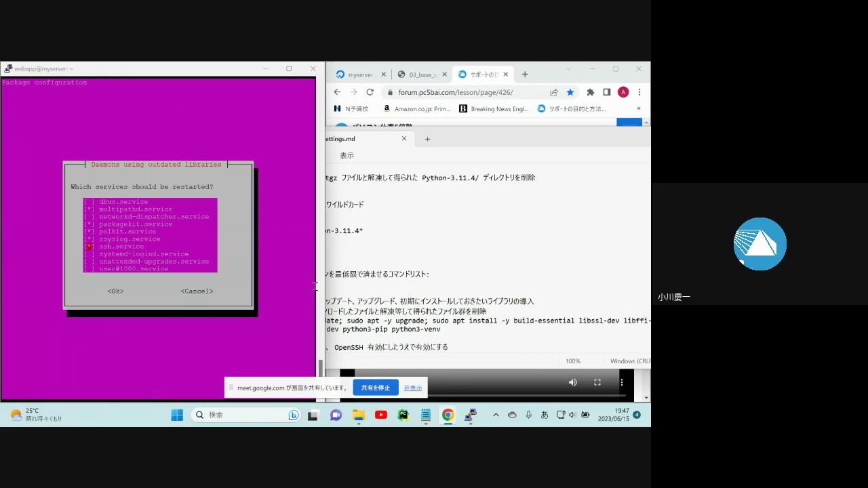Show hidden system tray icons
This screenshot has height=488, width=868.
496,415
